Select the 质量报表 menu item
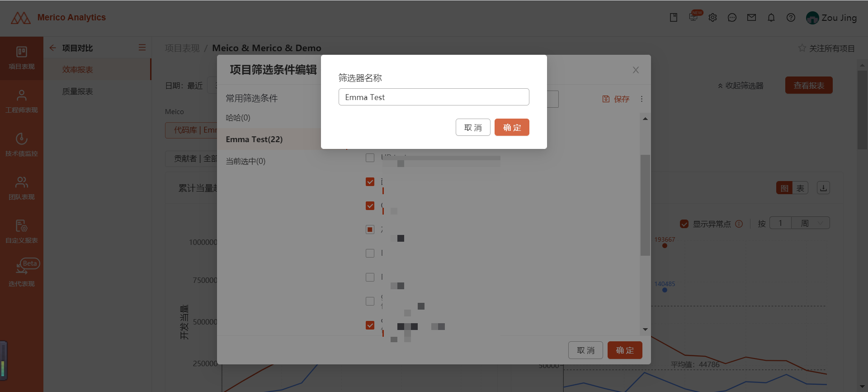868x392 pixels. pos(97,91)
